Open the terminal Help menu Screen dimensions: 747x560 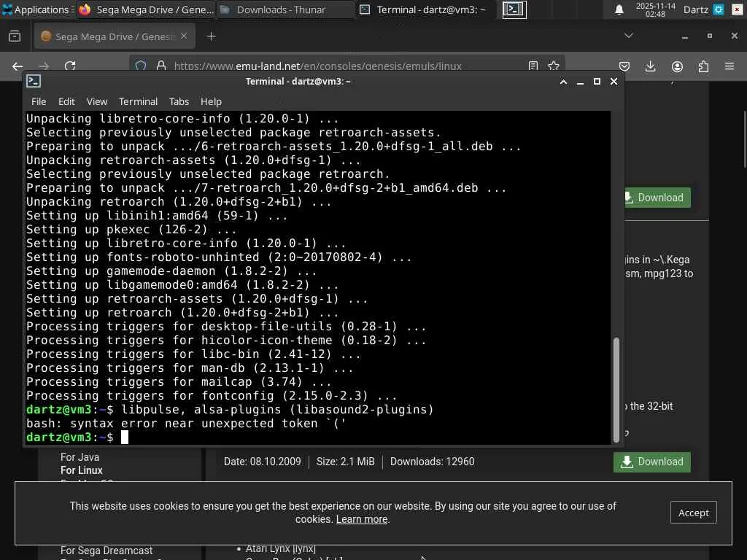[211, 101]
